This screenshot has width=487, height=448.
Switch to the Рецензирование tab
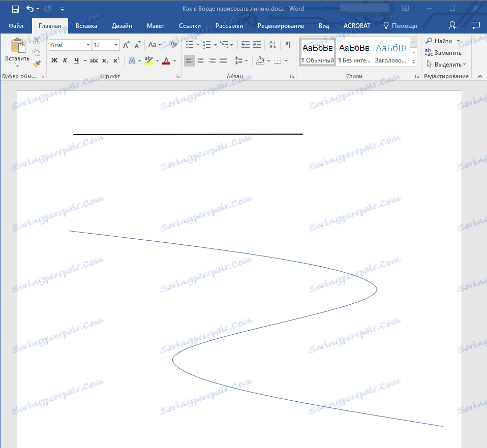[x=281, y=26]
